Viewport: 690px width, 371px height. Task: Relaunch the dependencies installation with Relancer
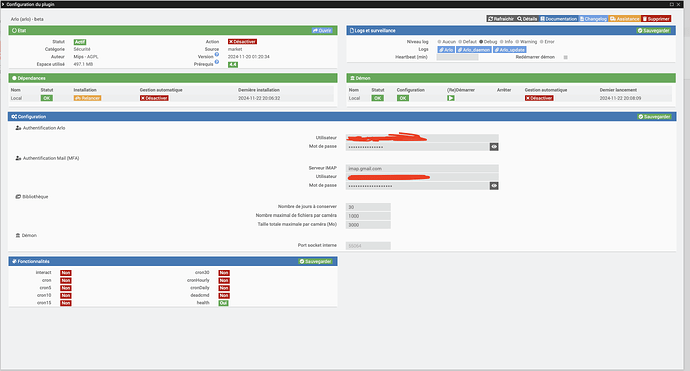point(88,98)
